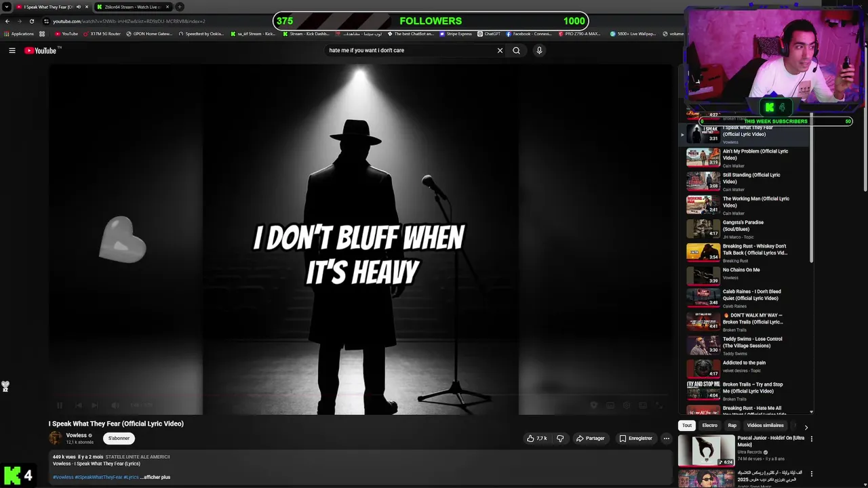Screen dimensions: 868x488
Task: Run search with the magnifier button
Action: (516, 50)
